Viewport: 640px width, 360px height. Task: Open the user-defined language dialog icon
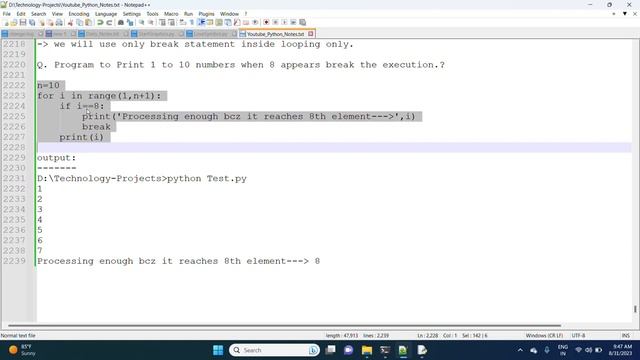210,22
